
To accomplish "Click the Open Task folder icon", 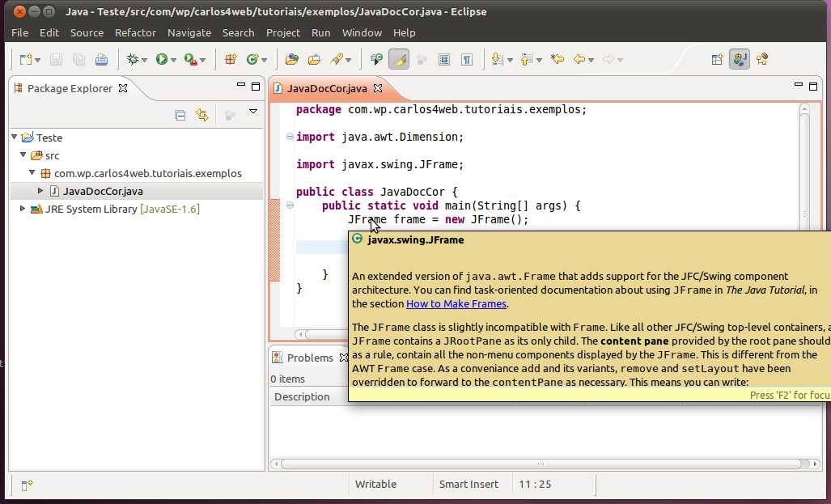I will [x=314, y=59].
